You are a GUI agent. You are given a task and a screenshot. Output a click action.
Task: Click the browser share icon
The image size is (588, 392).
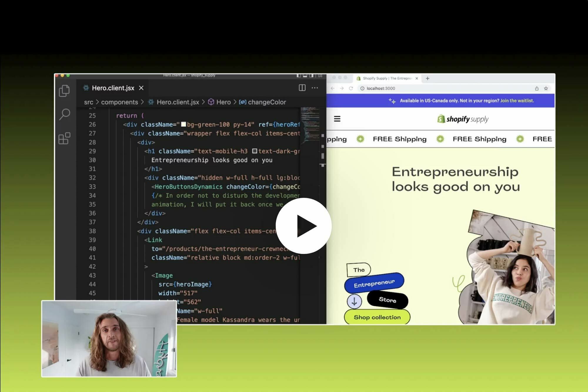[537, 88]
